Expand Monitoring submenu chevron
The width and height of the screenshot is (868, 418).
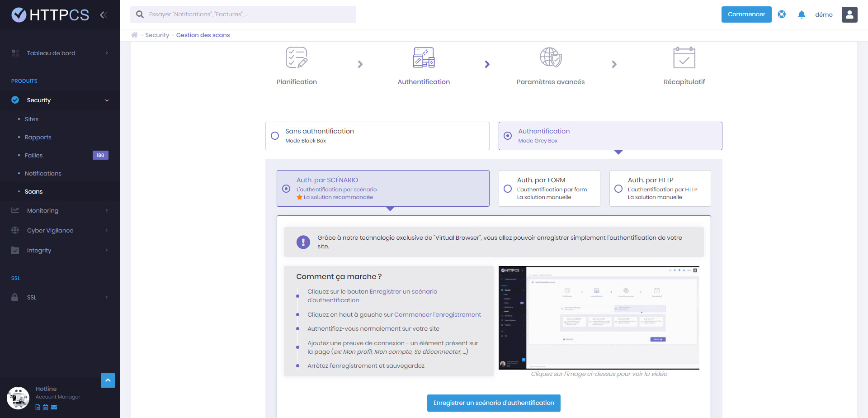[107, 210]
